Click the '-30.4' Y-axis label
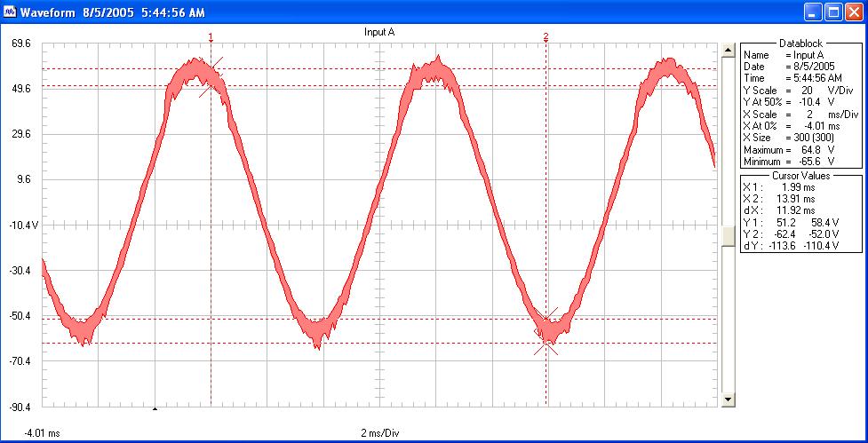 pos(21,271)
